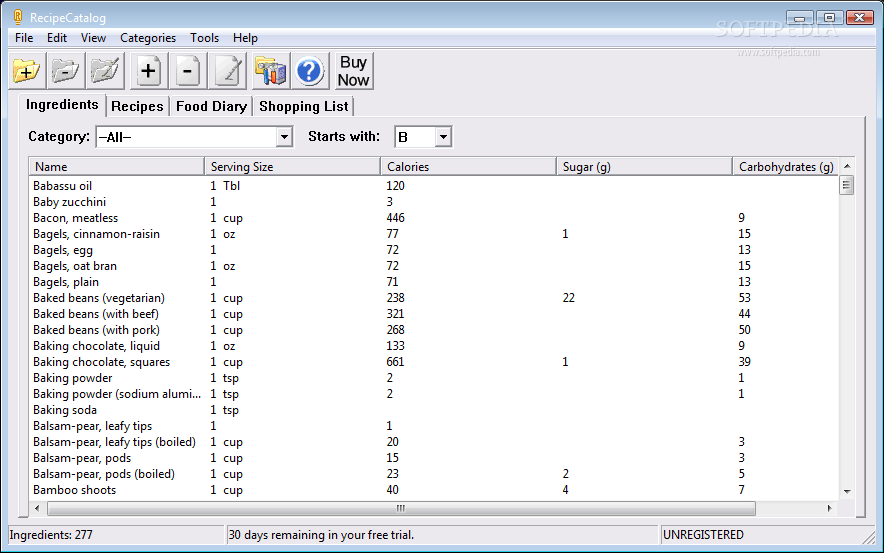Click the plus add item icon
The height and width of the screenshot is (553, 884).
149,71
